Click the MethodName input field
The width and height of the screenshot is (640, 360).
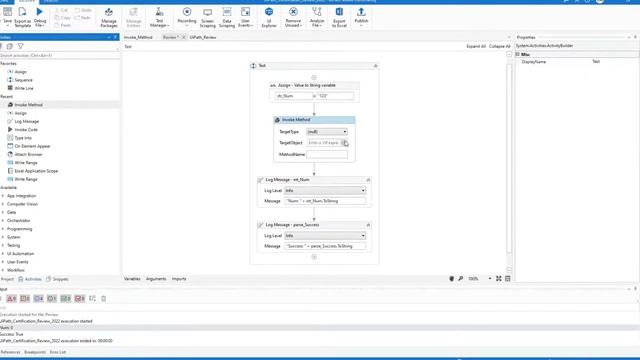tap(327, 154)
